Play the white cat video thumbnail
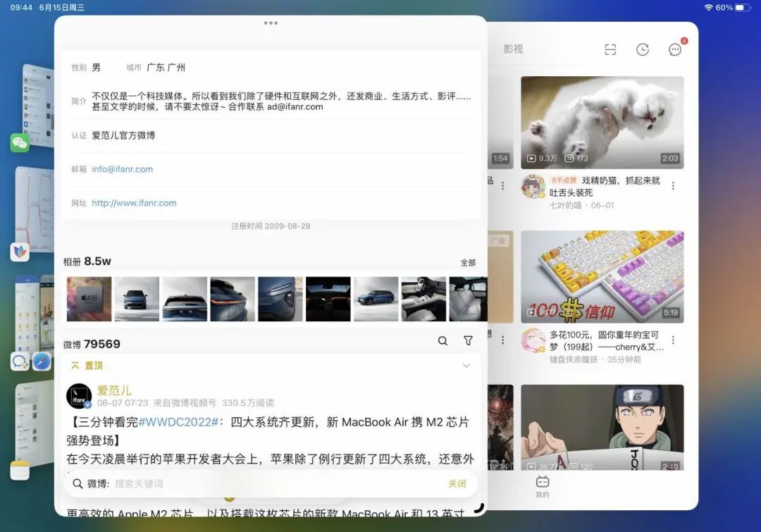 click(x=602, y=121)
